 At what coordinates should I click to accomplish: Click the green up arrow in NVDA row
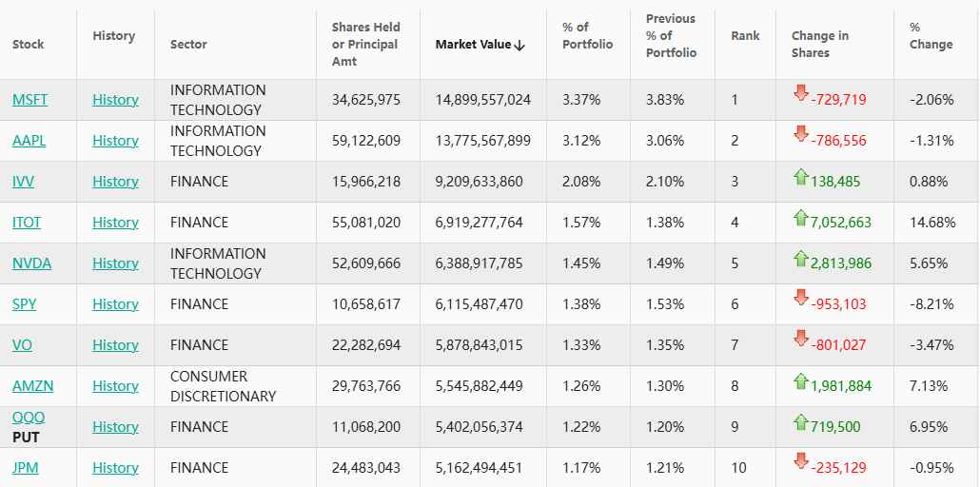[800, 257]
